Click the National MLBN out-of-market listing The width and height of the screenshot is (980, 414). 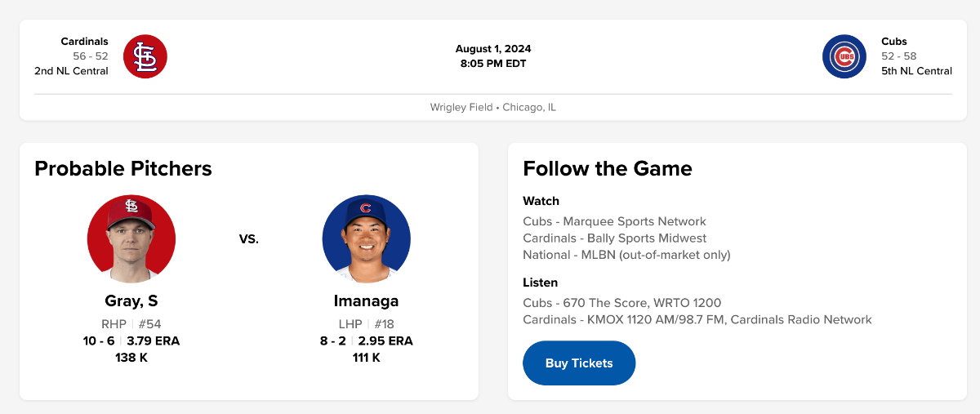click(626, 255)
